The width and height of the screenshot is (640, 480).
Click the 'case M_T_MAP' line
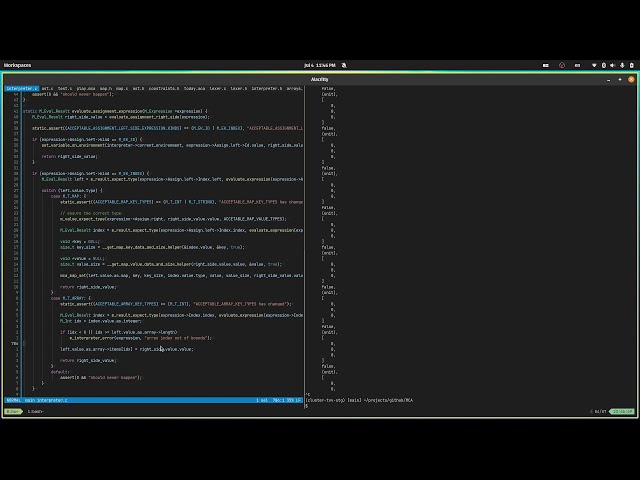[x=68, y=196]
